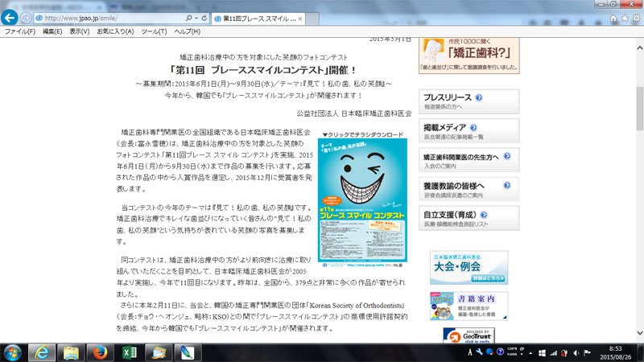Image resolution: width=644 pixels, height=362 pixels.
Task: Open the clock showing 8:53
Action: pos(616,353)
